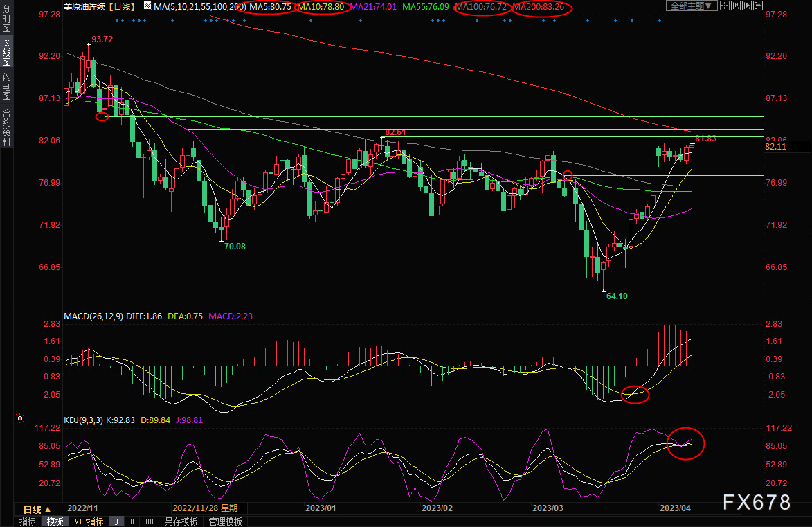This screenshot has height=527, width=812.
Task: Toggle the BB template button
Action: (x=149, y=521)
